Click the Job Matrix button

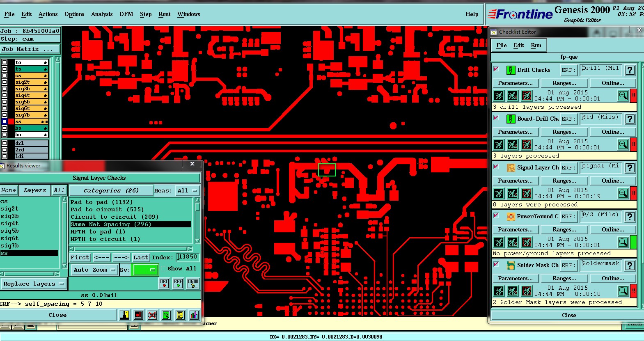30,49
